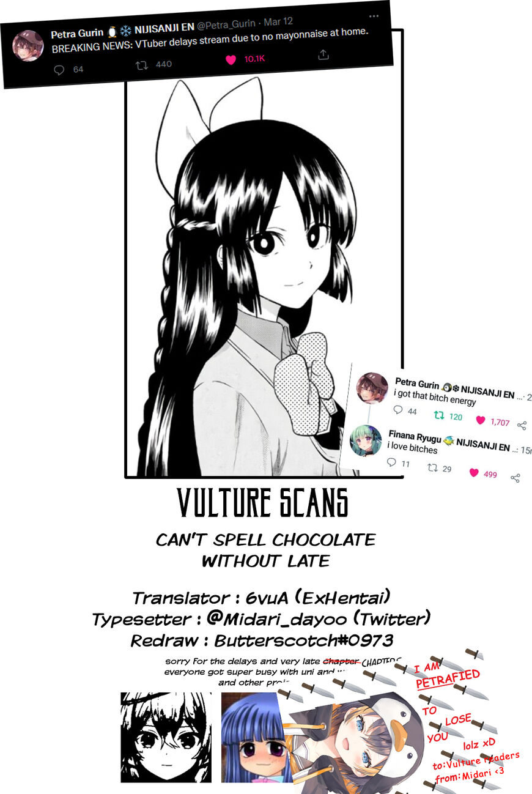Click the reply icon showing 11
The width and height of the screenshot is (532, 794).
(x=392, y=462)
